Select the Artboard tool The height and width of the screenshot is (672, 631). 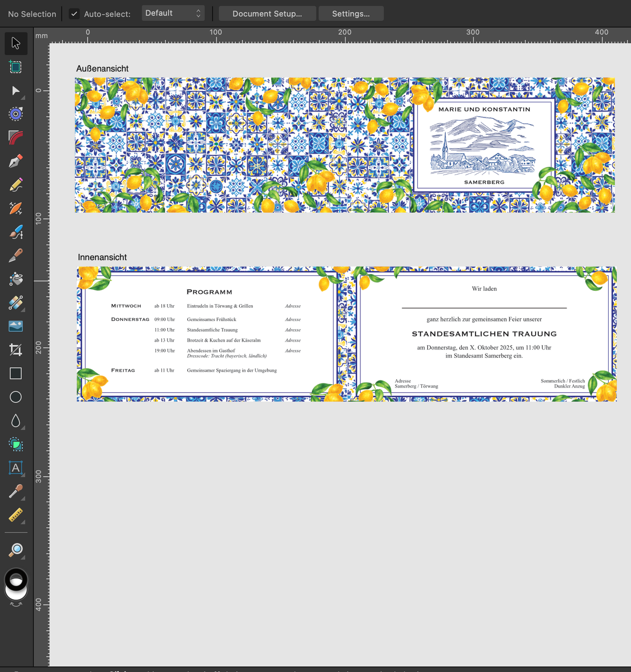pyautogui.click(x=16, y=67)
